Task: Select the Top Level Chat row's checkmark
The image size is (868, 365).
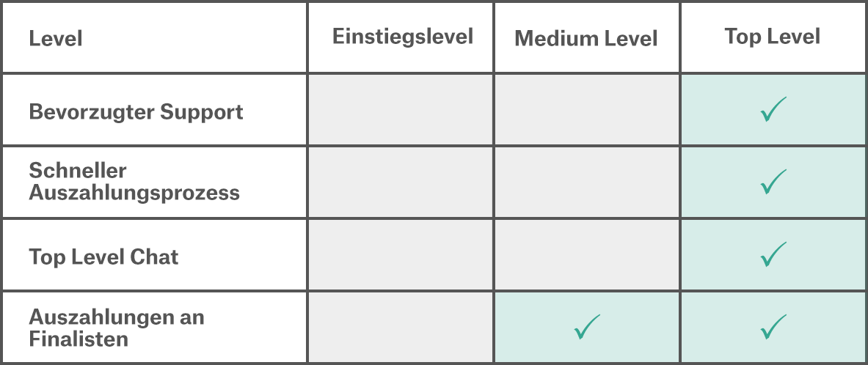Action: (773, 254)
